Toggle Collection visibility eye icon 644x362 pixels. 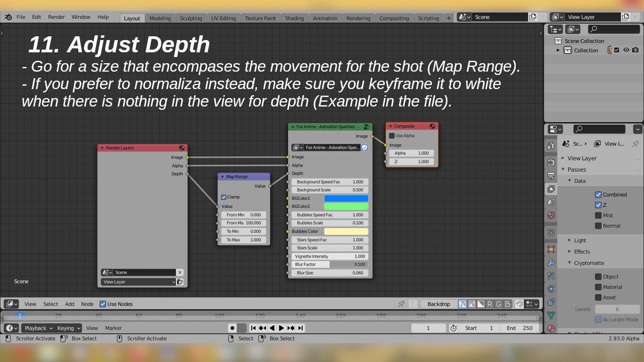point(626,50)
